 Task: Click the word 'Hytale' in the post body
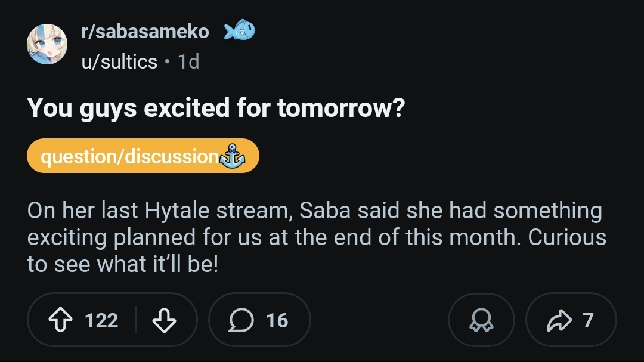point(175,211)
